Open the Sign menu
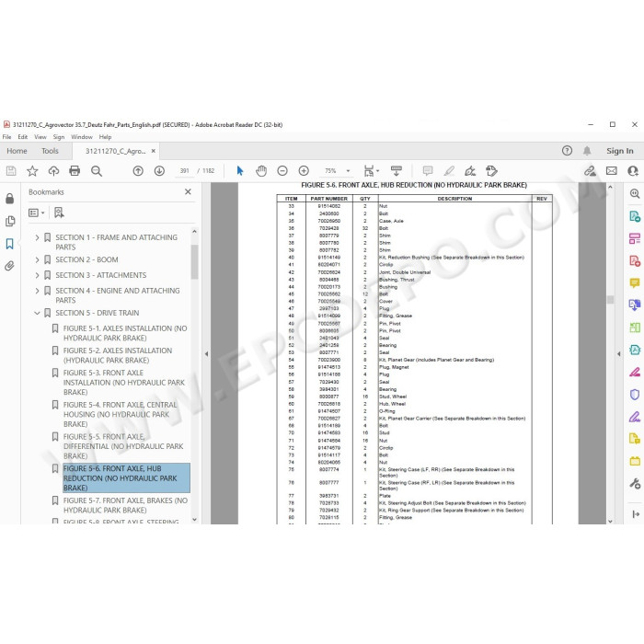 pyautogui.click(x=59, y=137)
